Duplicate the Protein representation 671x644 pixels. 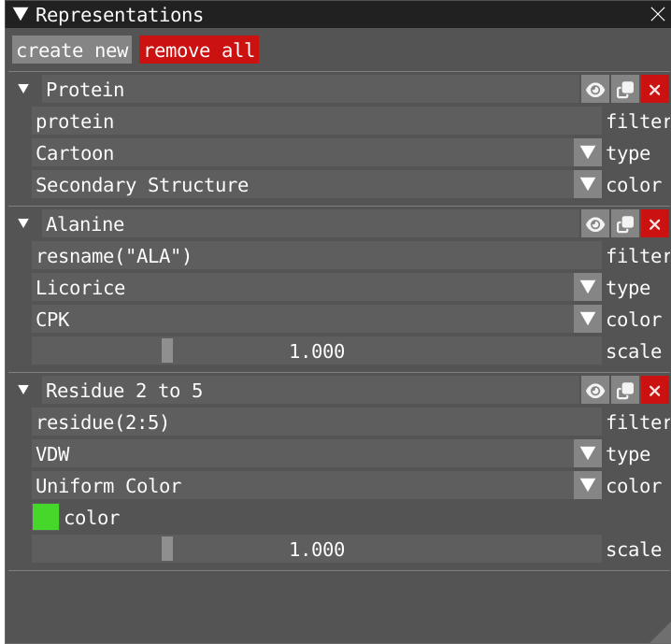tap(625, 90)
